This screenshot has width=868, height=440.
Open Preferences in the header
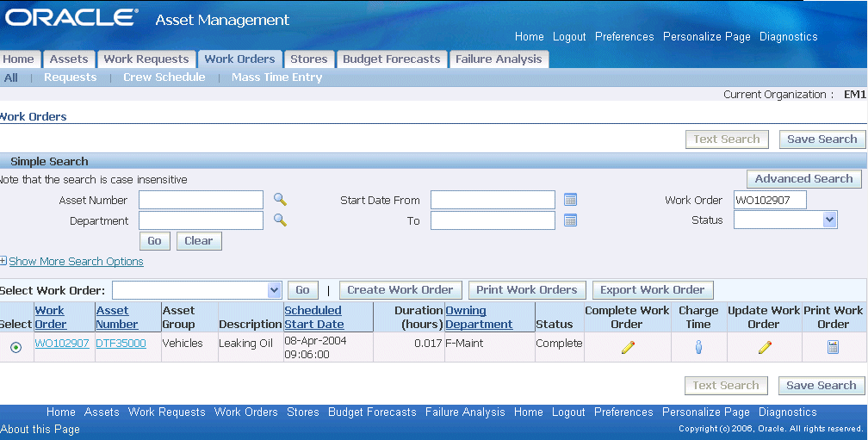624,36
